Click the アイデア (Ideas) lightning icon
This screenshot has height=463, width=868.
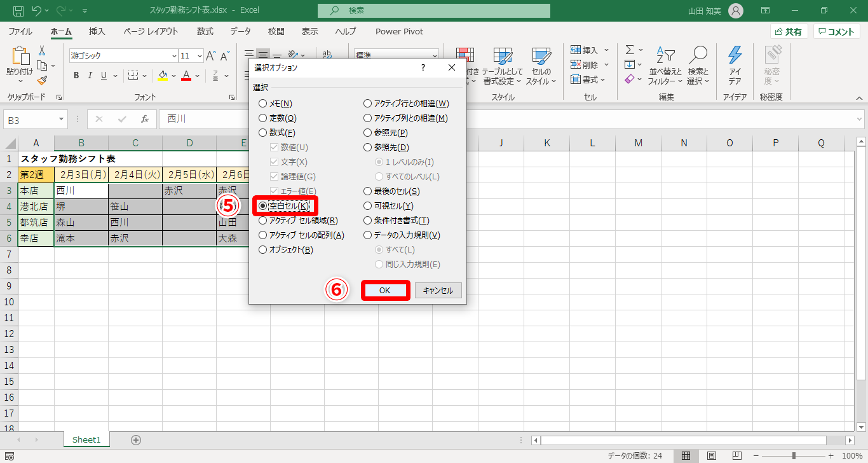pos(735,66)
